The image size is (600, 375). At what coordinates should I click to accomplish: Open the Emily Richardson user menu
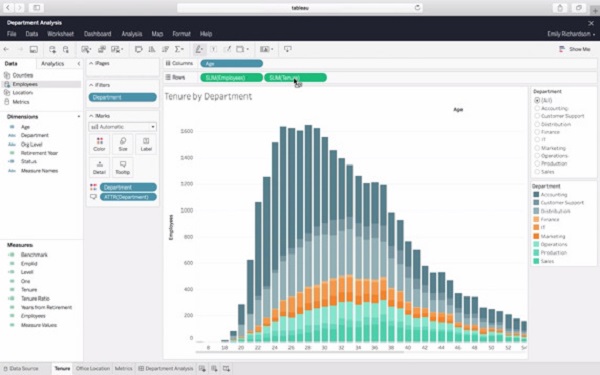[571, 34]
